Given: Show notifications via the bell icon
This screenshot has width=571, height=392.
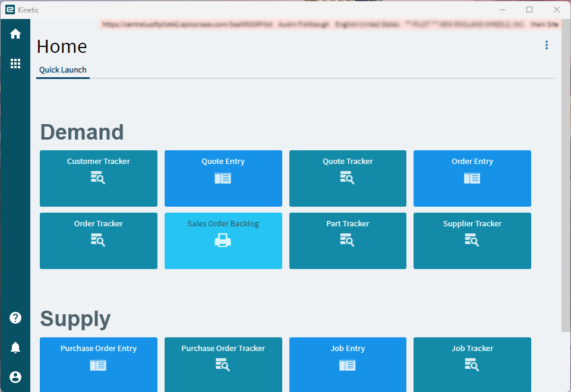Looking at the screenshot, I should click(15, 347).
